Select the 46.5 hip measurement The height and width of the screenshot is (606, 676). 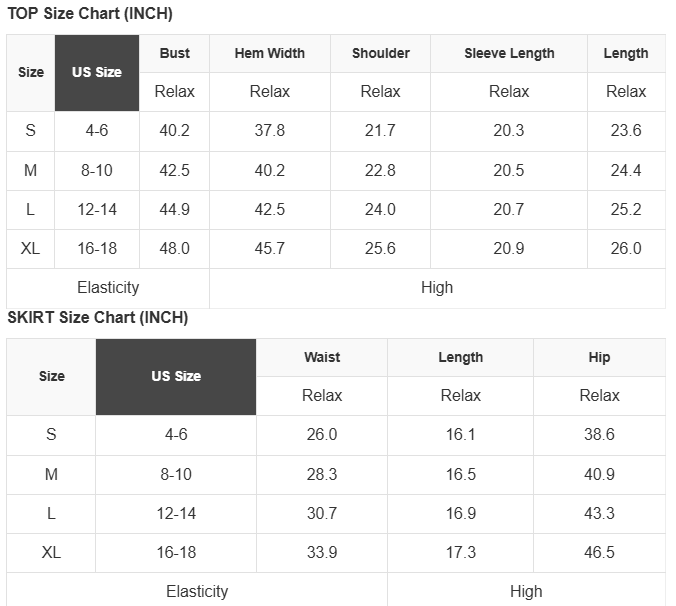coord(600,552)
